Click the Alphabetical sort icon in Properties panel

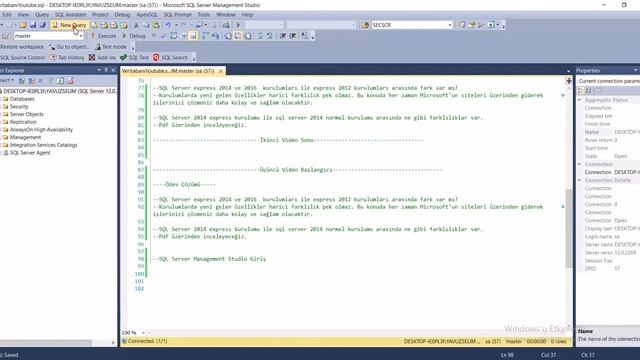(x=589, y=90)
